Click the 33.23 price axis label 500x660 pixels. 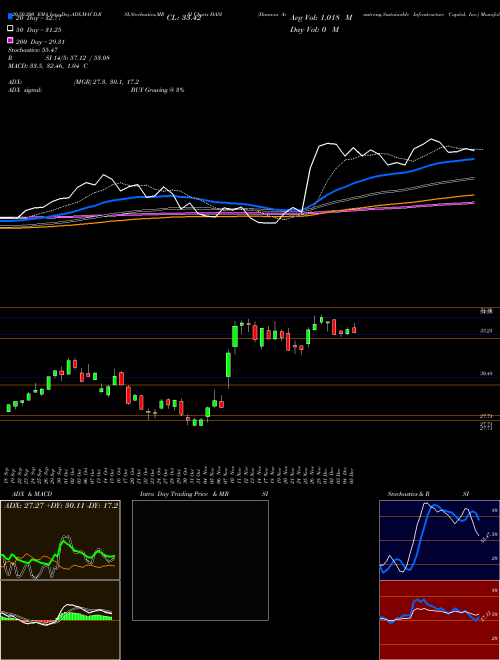tap(486, 331)
